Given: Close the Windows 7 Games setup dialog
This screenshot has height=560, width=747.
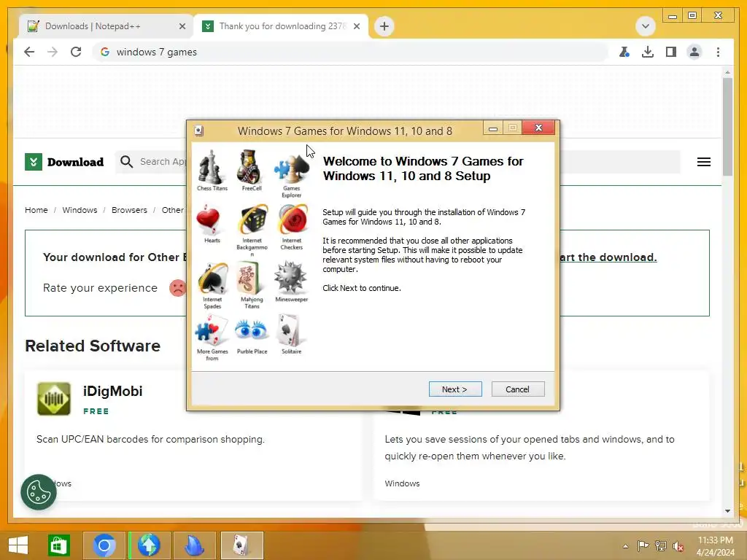Looking at the screenshot, I should coord(538,128).
